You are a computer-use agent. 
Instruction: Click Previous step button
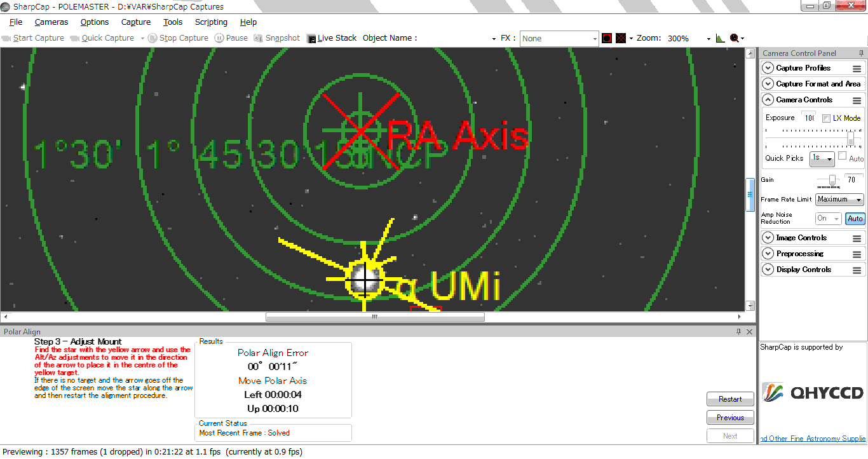coord(730,418)
